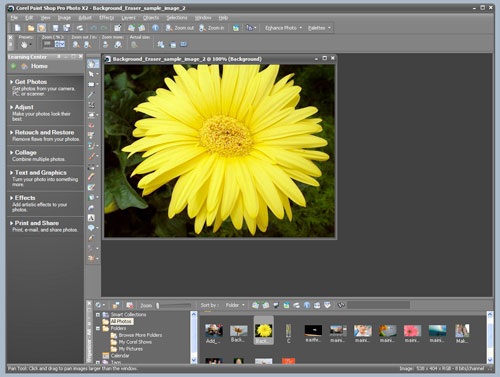Select the Pan tool in Tools toolbar

point(91,64)
